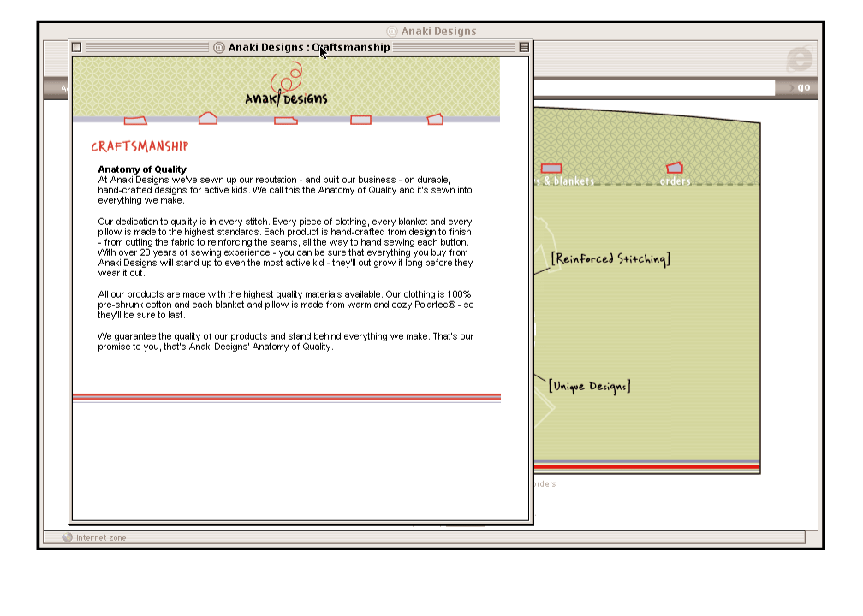Open the '& blankets' navigation link

point(566,181)
